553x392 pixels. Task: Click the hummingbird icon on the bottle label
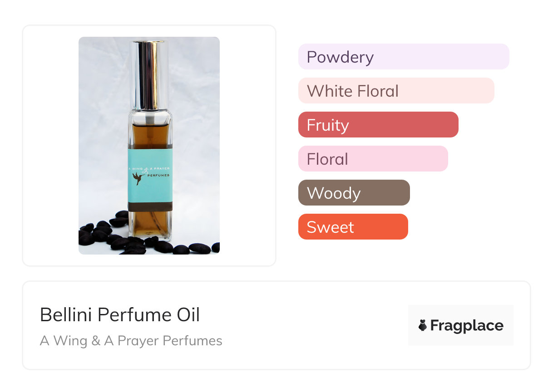pyautogui.click(x=138, y=180)
